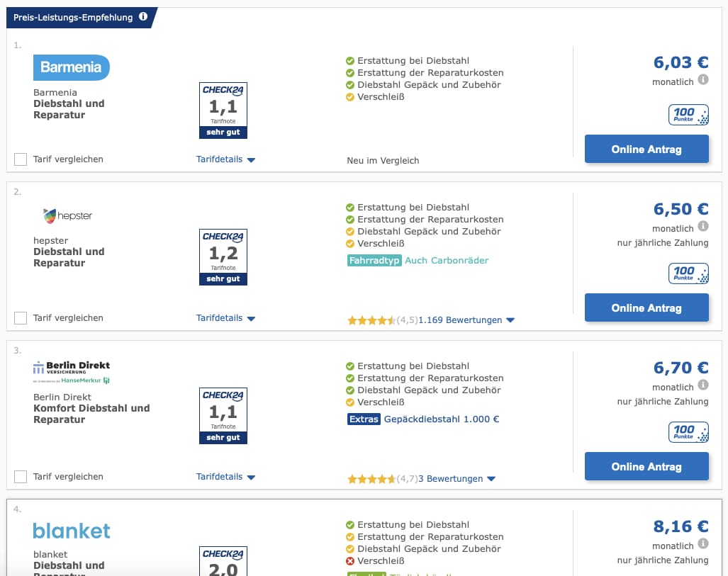Screen dimensions: 728x576
Task: Click info icon beside Berlin Direkt price
Action: [x=703, y=385]
